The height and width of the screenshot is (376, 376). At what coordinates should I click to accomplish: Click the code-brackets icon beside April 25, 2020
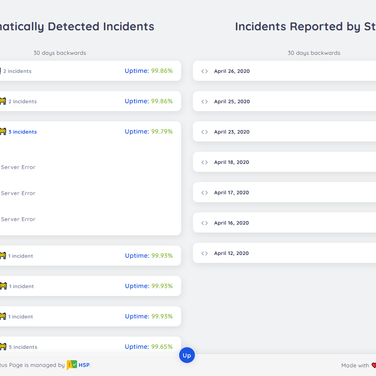tap(204, 101)
